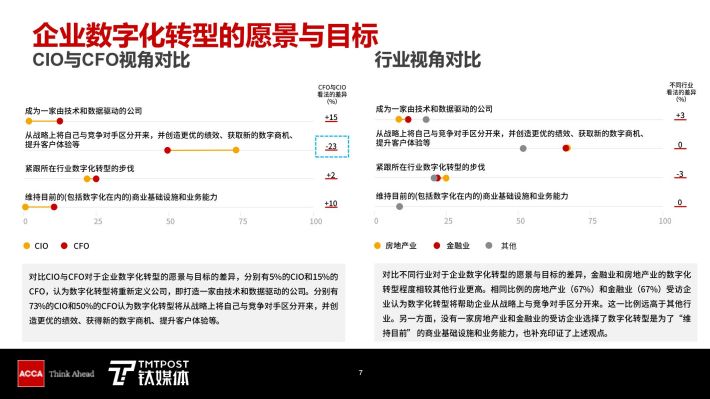This screenshot has width=710, height=399.
Task: Click the TMTPOST 钛媒体 logo
Action: tap(149, 373)
